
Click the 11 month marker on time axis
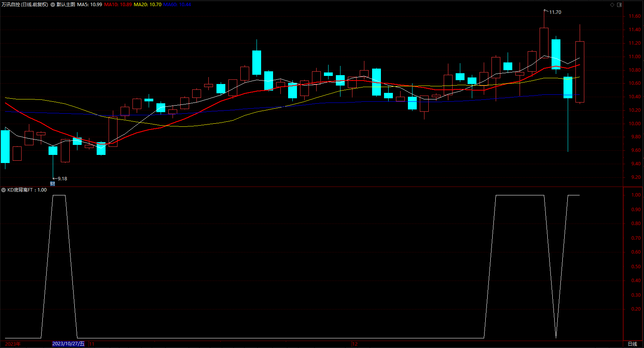pyautogui.click(x=92, y=344)
